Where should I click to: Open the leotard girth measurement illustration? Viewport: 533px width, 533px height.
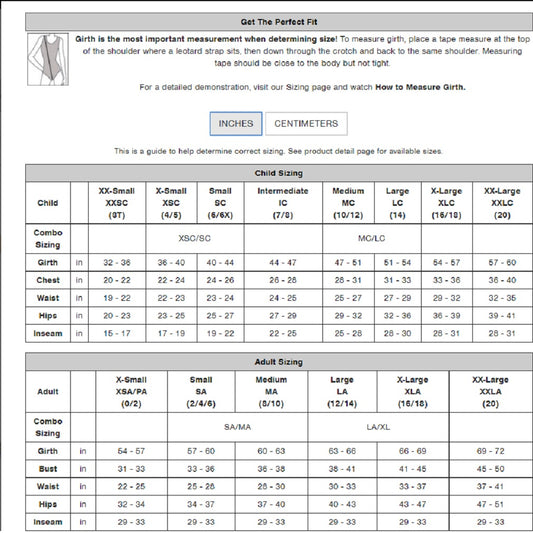(x=48, y=59)
